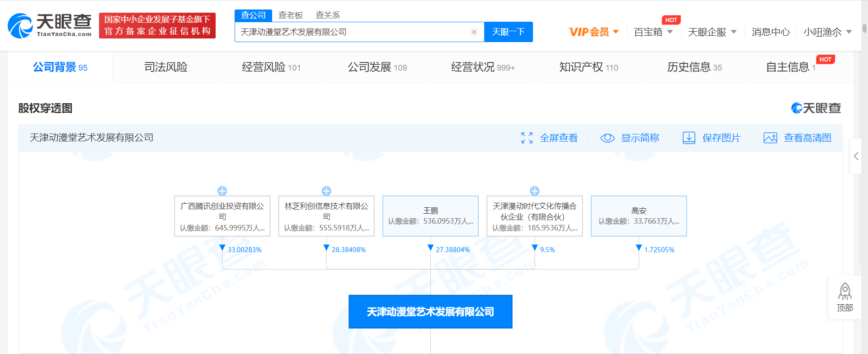Select the 王鹏 shareholder node
Image resolution: width=868 pixels, height=354 pixels.
coord(430,216)
